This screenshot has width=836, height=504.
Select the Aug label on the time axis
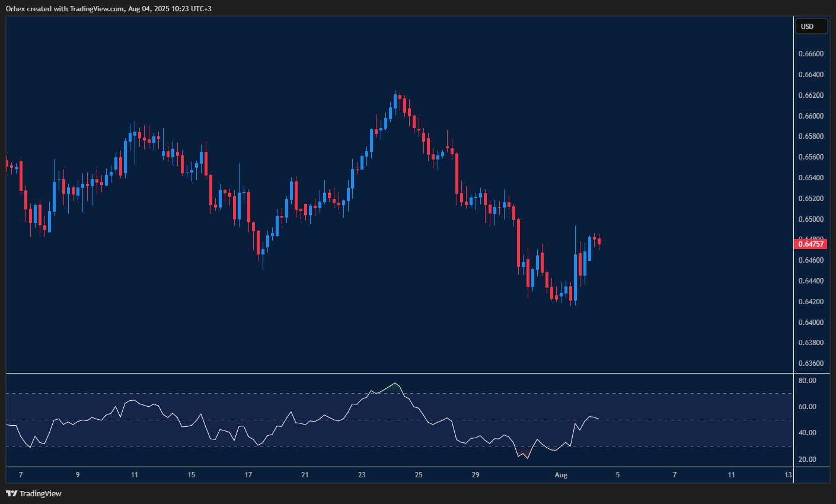(x=561, y=475)
